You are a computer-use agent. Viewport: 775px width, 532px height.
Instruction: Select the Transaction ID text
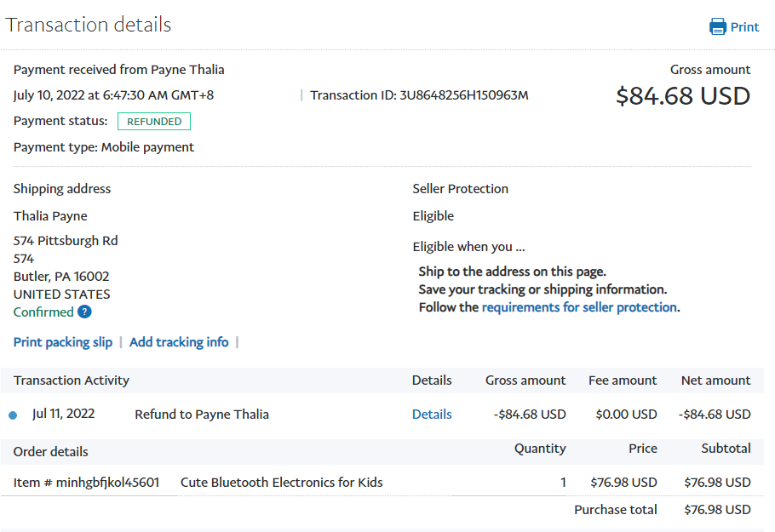(419, 95)
